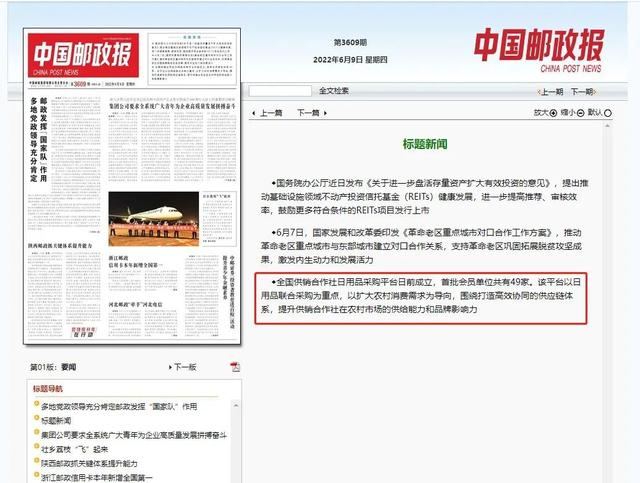640x483 pixels.
Task: Click 河北邮政 article region on page image
Action: pos(143,319)
